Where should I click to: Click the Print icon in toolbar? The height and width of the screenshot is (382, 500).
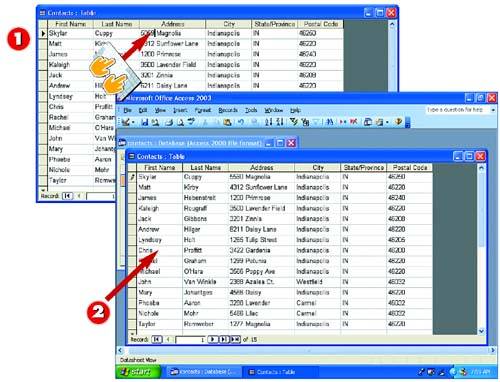coord(169,122)
